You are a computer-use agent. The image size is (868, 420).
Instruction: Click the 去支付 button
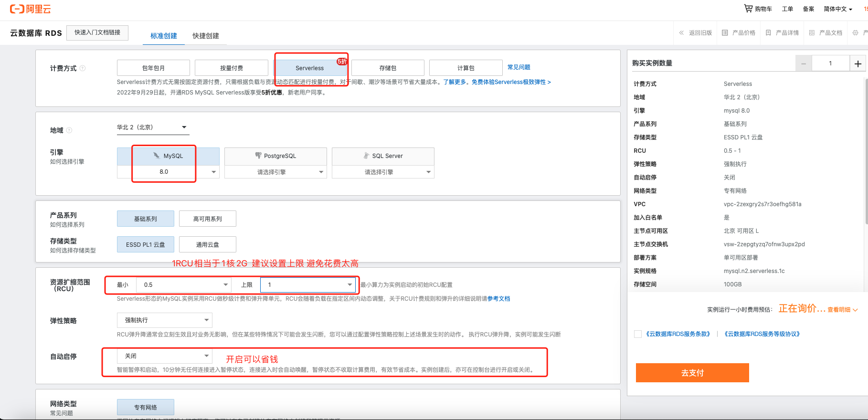pyautogui.click(x=692, y=373)
